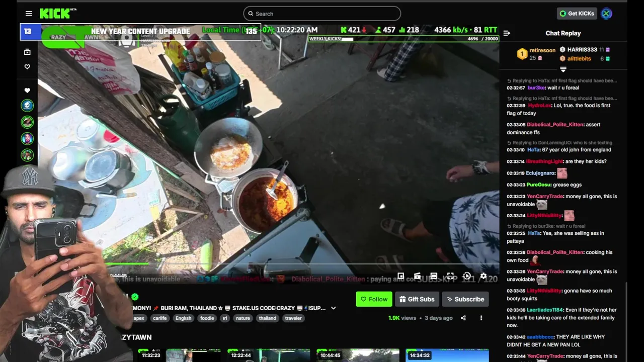Collapse chat with the arrow icon
644x362 pixels.
coord(507,33)
